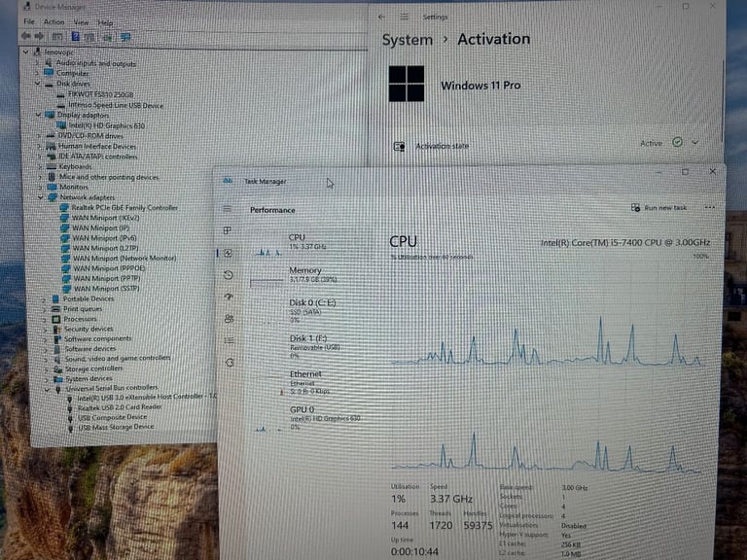Select USB Composite Device
Image resolution: width=747 pixels, height=560 pixels.
point(113,417)
